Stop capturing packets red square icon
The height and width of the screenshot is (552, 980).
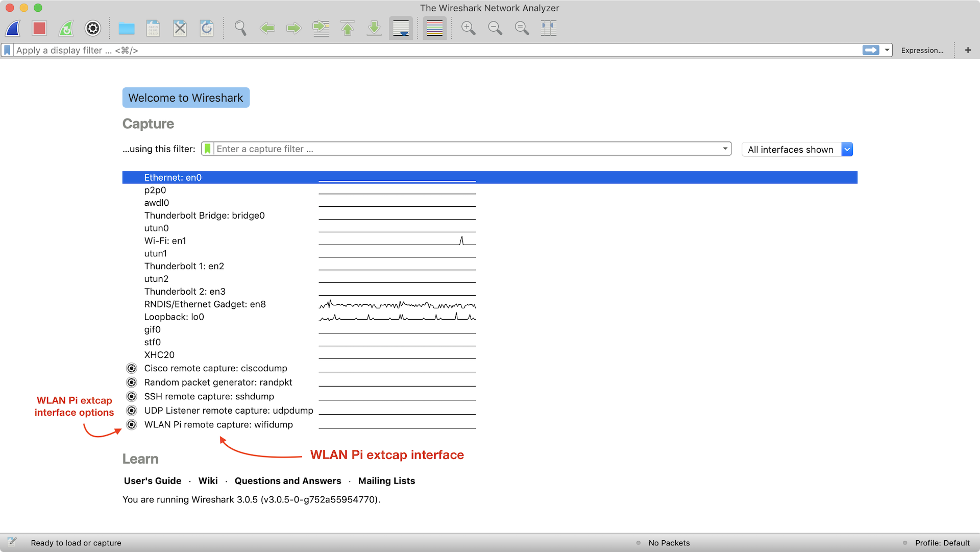pyautogui.click(x=39, y=28)
